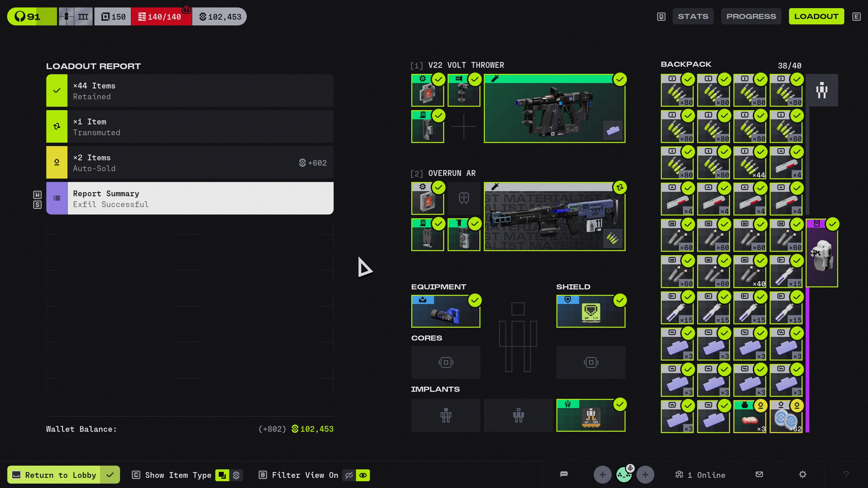The height and width of the screenshot is (488, 868).
Task: Expand the ×44 Items Retained row
Action: click(x=190, y=91)
